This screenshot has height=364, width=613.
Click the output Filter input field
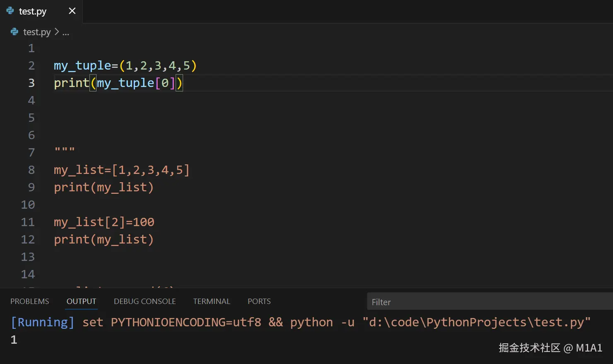489,302
